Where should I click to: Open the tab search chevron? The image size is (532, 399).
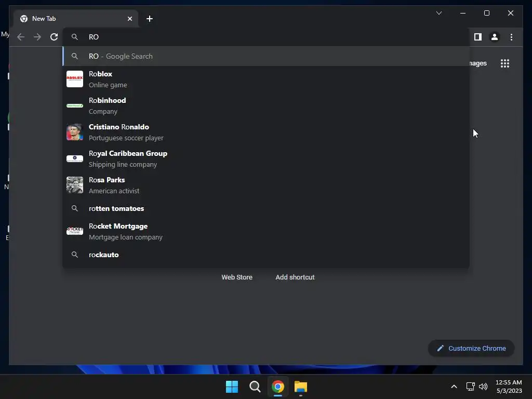tap(438, 13)
